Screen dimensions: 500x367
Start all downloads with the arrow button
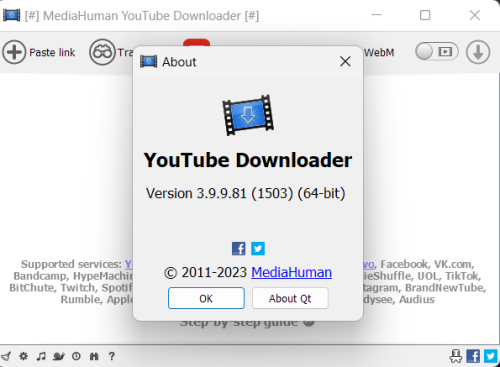[478, 52]
